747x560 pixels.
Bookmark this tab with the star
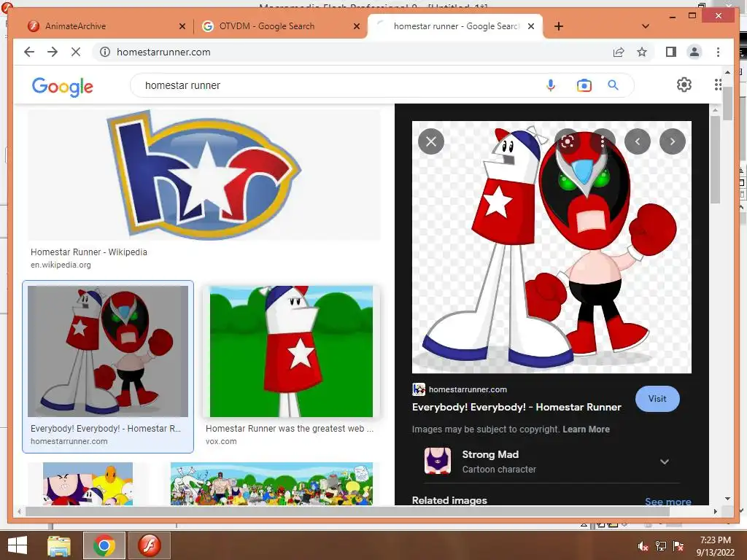click(642, 52)
